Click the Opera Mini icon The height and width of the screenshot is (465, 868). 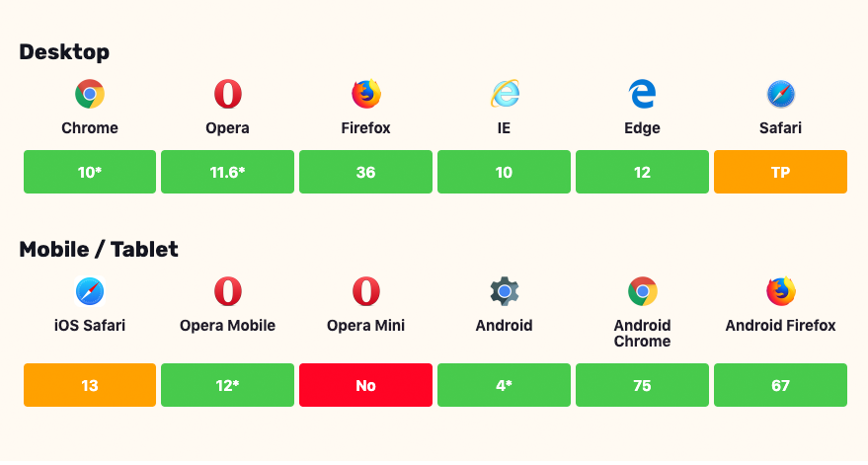(366, 292)
